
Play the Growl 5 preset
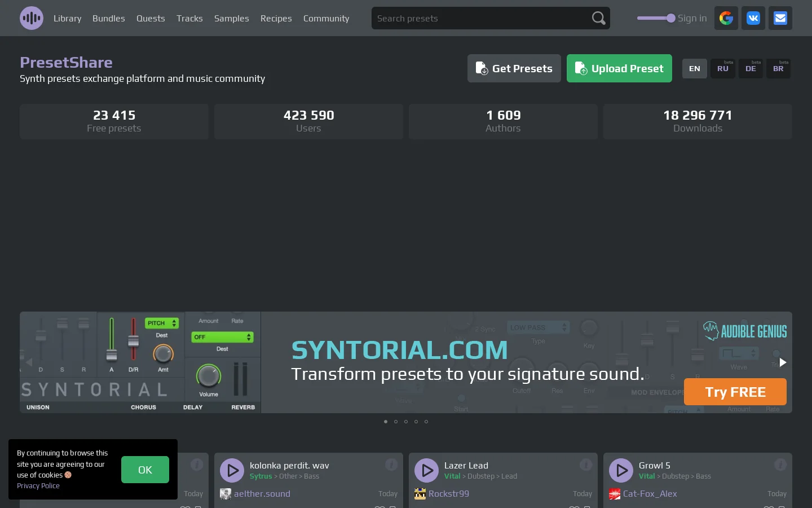pos(621,470)
